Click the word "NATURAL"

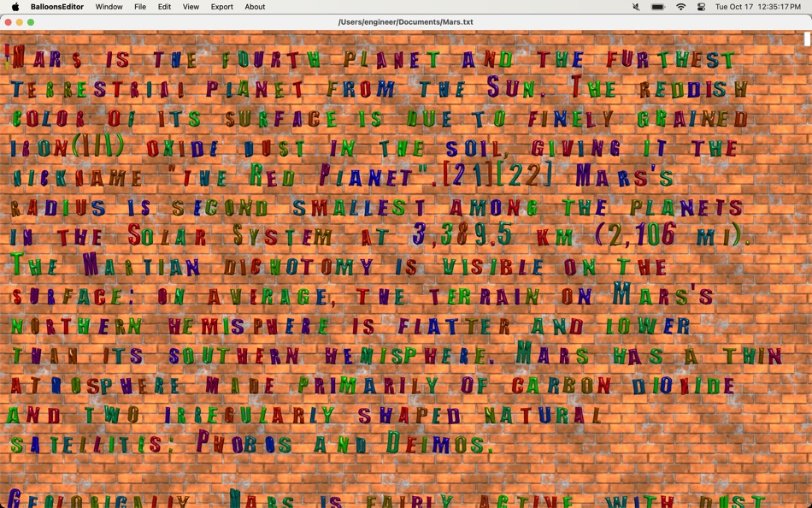coord(542,415)
